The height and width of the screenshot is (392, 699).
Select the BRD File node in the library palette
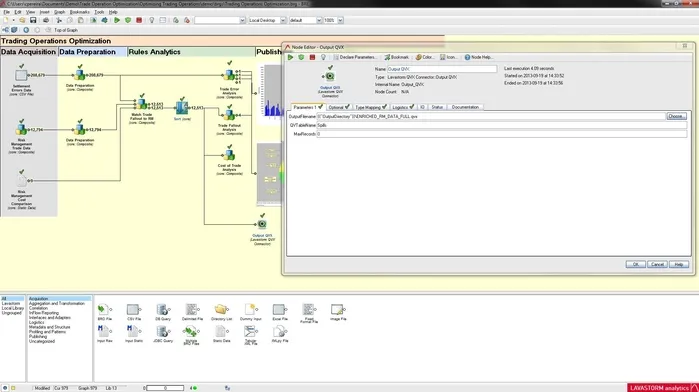[x=104, y=312]
